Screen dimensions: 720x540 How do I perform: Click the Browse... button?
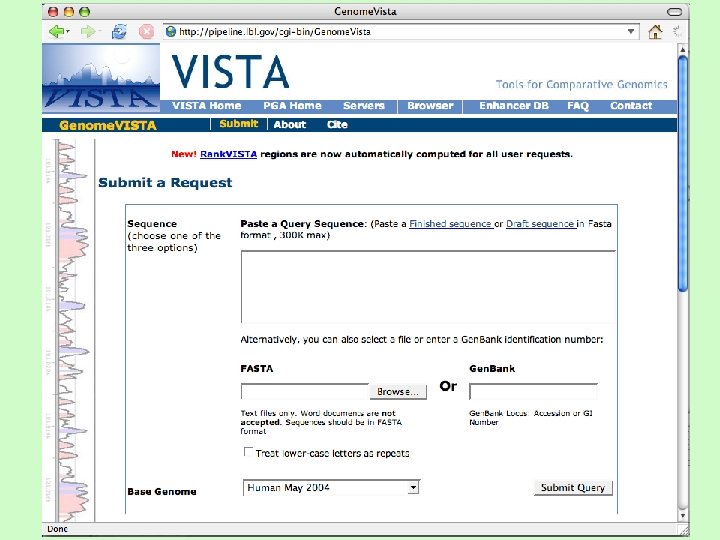(x=398, y=392)
